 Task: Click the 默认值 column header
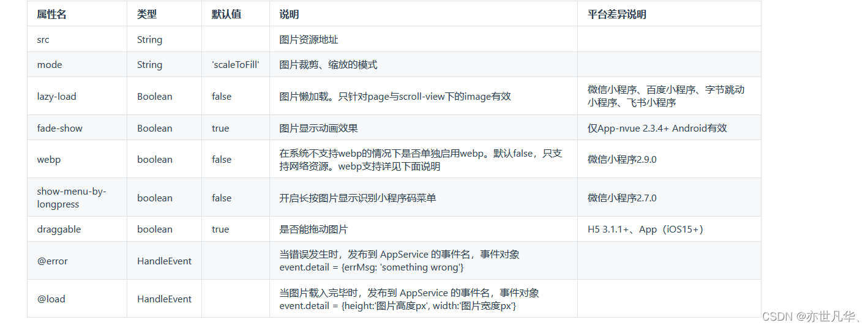pyautogui.click(x=226, y=15)
